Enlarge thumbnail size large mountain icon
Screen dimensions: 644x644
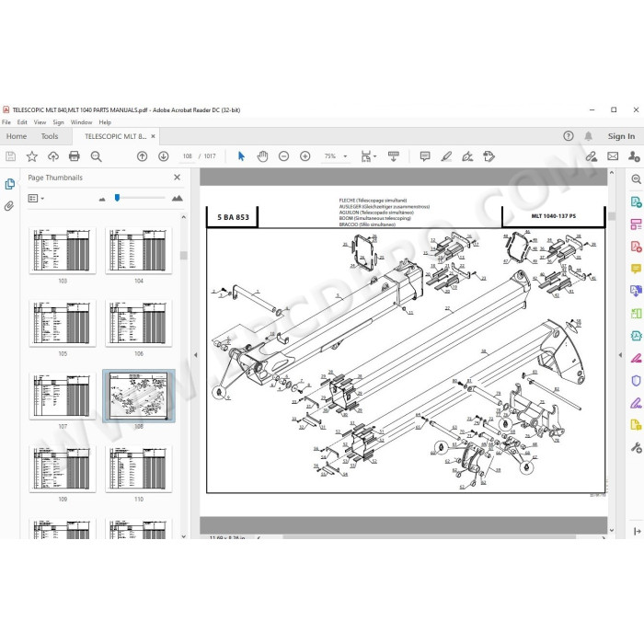177,199
